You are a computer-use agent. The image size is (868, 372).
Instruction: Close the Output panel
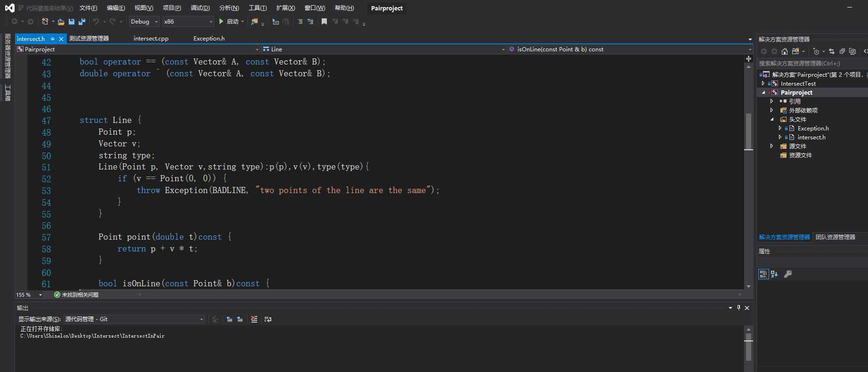[747, 308]
